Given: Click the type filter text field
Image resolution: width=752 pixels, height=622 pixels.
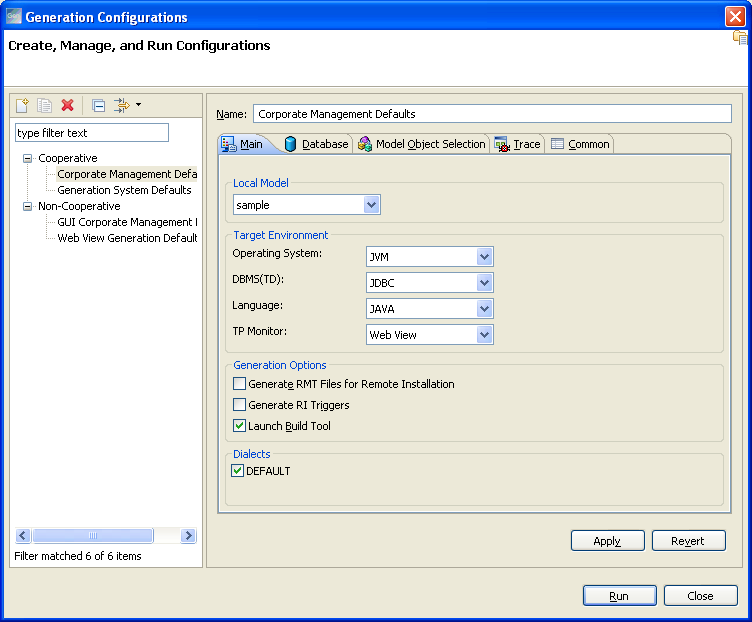Looking at the screenshot, I should pos(92,133).
